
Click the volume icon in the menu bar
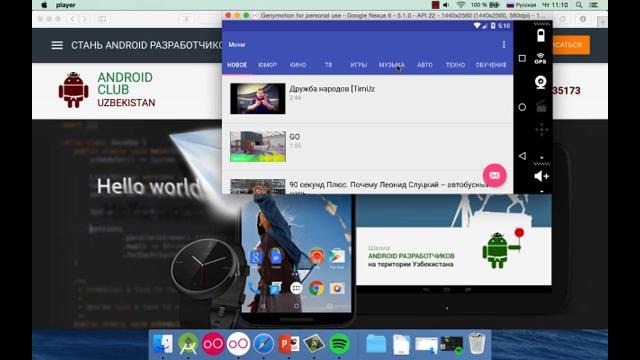tap(446, 5)
